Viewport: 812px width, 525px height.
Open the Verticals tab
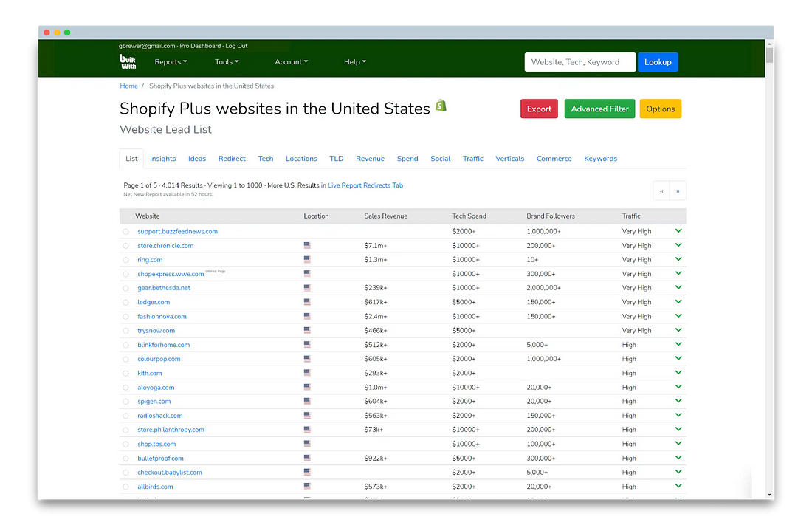click(x=509, y=159)
